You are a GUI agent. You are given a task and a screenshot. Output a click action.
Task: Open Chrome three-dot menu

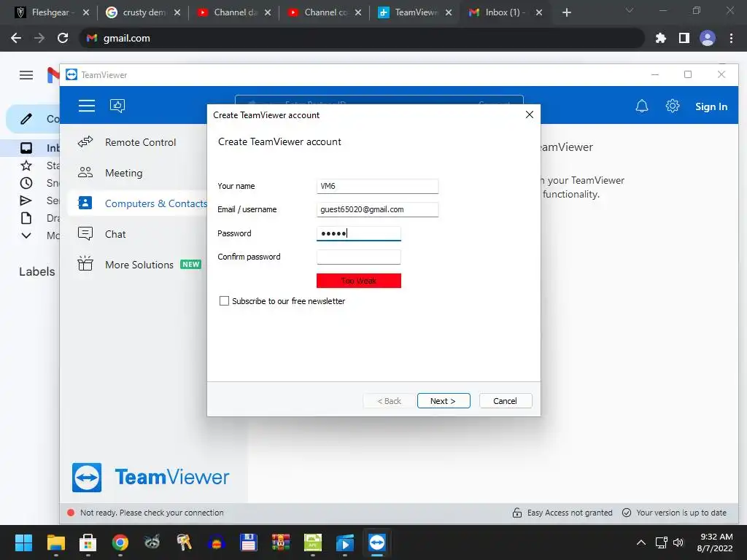(731, 38)
